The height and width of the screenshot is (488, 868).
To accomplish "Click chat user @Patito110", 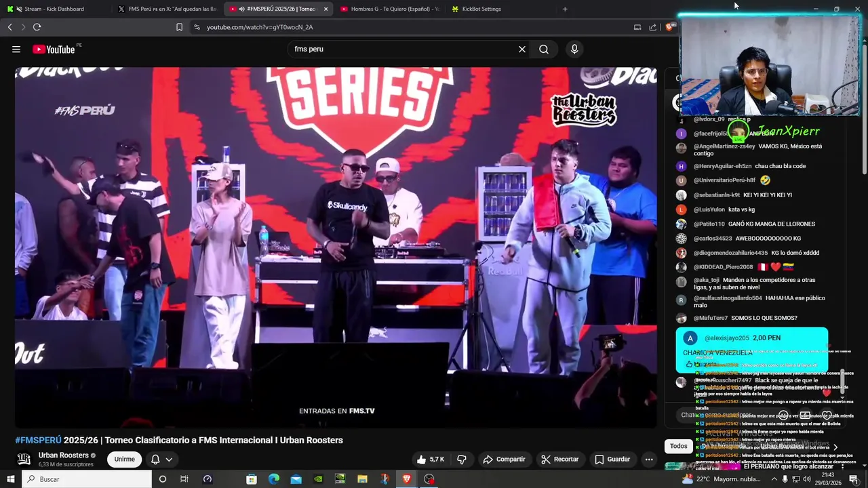I will click(709, 224).
